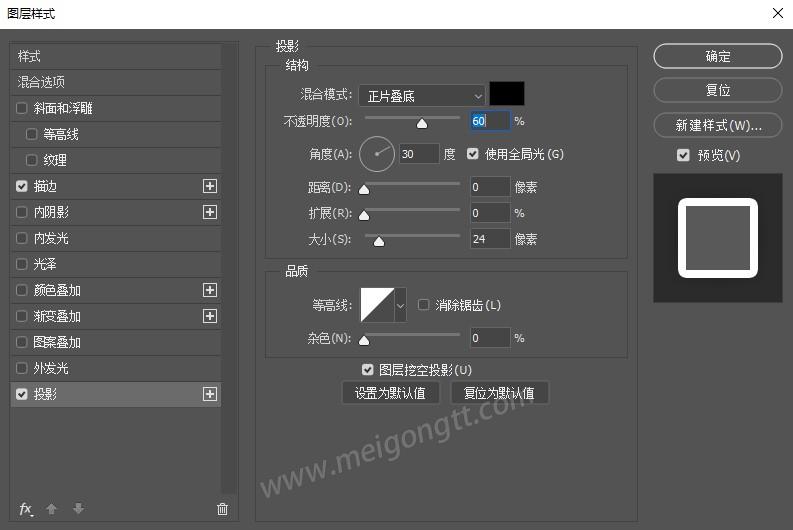Image resolution: width=793 pixels, height=530 pixels.
Task: Select the 图案叠加 row label
Action: click(x=57, y=342)
